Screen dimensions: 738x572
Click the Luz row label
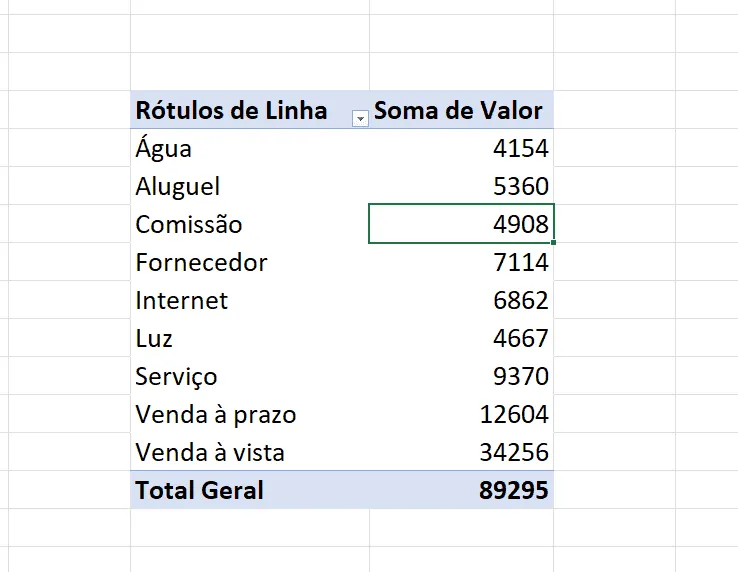coord(153,338)
